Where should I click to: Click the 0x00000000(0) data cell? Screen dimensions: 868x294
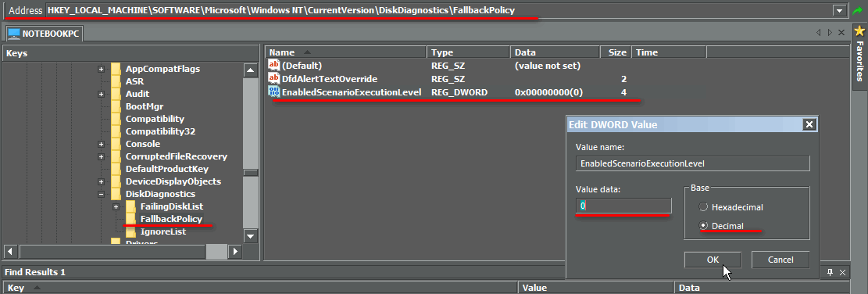pyautogui.click(x=548, y=92)
